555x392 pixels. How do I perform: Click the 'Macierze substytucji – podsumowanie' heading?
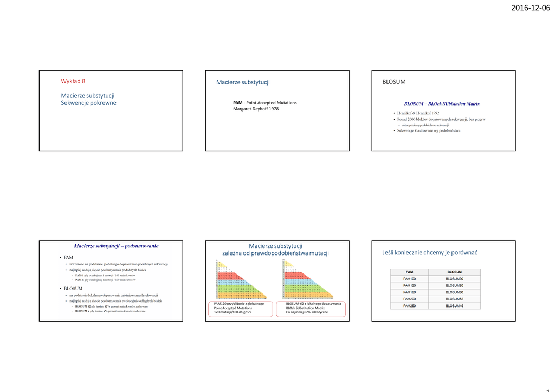click(x=116, y=246)
